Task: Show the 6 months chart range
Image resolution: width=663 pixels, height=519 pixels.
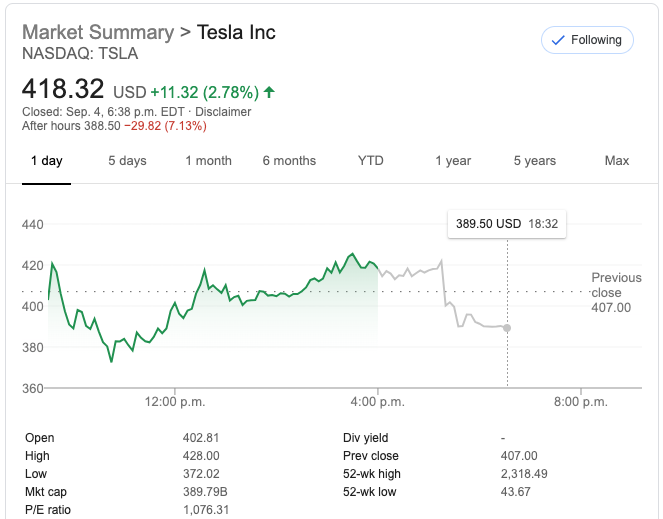Action: (x=289, y=161)
